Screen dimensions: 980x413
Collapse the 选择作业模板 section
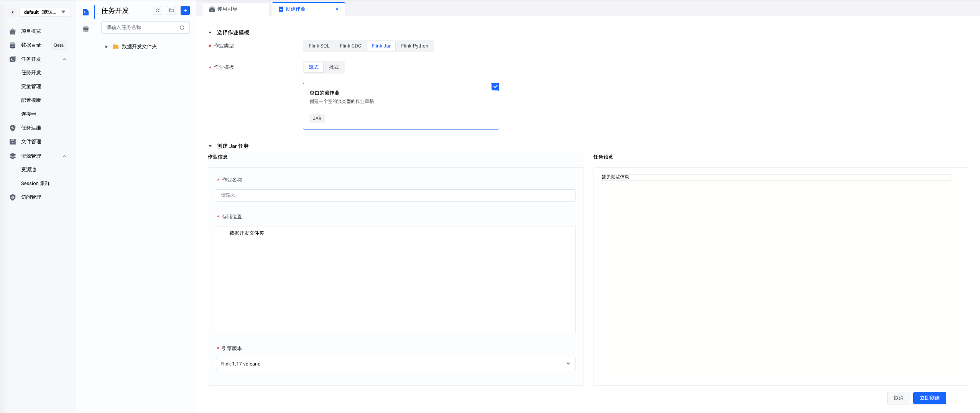210,33
